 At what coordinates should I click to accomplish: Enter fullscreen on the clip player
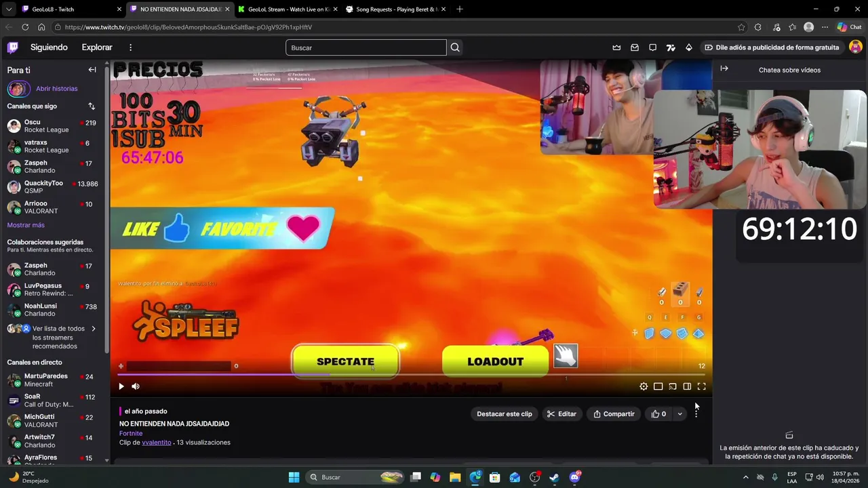[x=702, y=386]
